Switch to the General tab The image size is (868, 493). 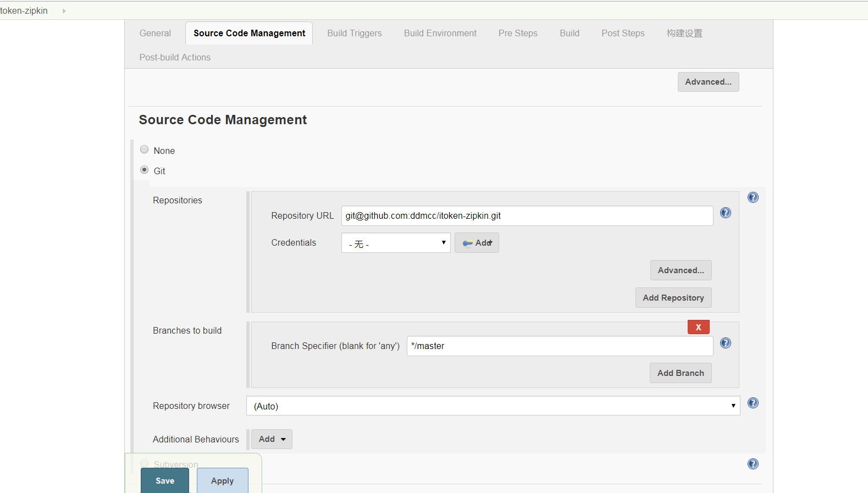[x=155, y=33]
